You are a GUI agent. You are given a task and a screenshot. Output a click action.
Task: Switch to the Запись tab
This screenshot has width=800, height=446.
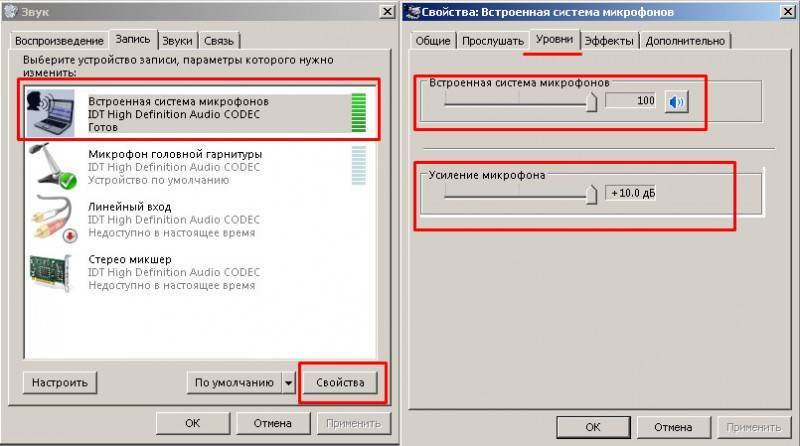(x=133, y=39)
